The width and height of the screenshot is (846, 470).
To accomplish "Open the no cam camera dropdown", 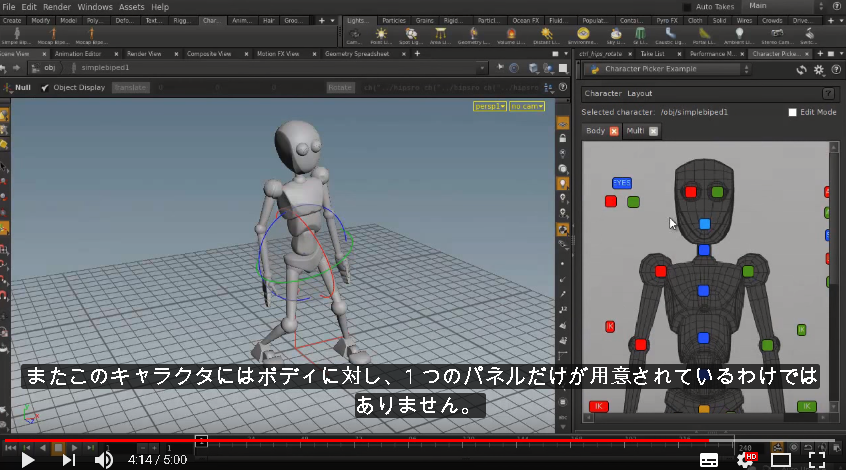I will tap(527, 106).
